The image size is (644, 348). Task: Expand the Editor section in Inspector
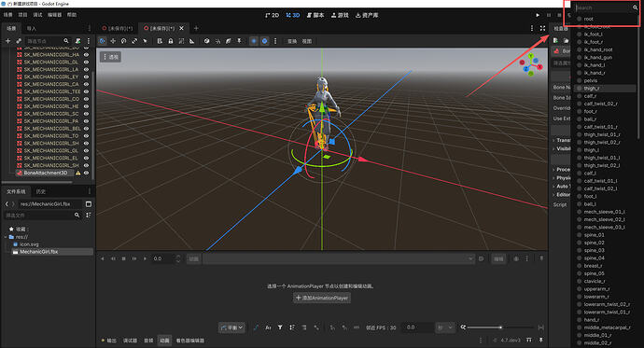tap(561, 194)
